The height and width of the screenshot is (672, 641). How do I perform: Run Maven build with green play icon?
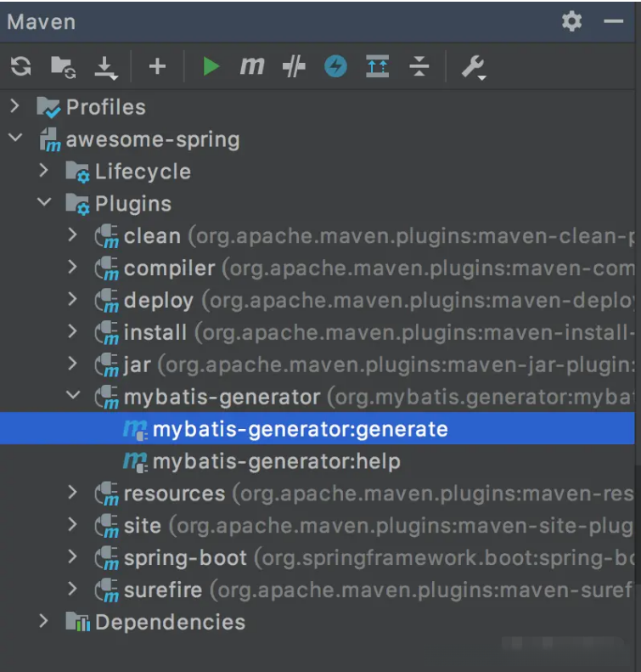pyautogui.click(x=211, y=67)
